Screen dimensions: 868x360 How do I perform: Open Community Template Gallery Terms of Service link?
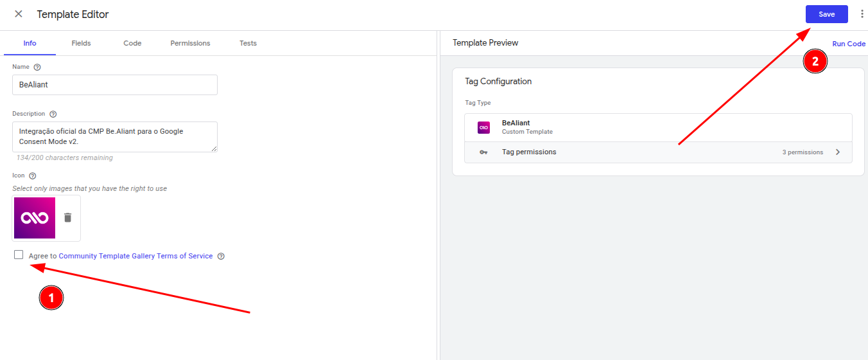[135, 256]
